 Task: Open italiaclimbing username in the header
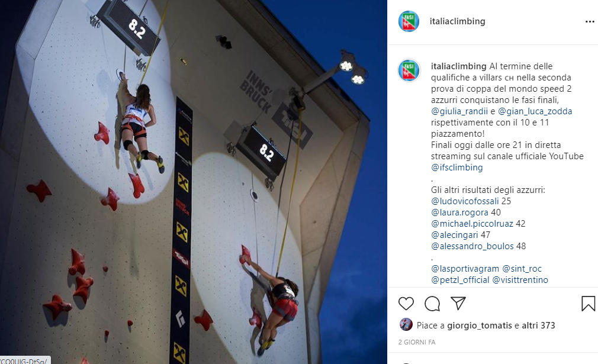457,21
